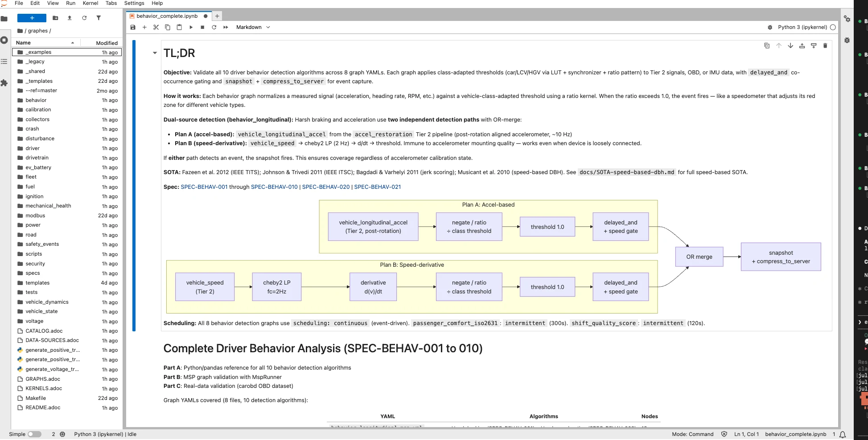Click Python 3 (ipykernel) kernel name
The height and width of the screenshot is (440, 868).
[x=802, y=27]
